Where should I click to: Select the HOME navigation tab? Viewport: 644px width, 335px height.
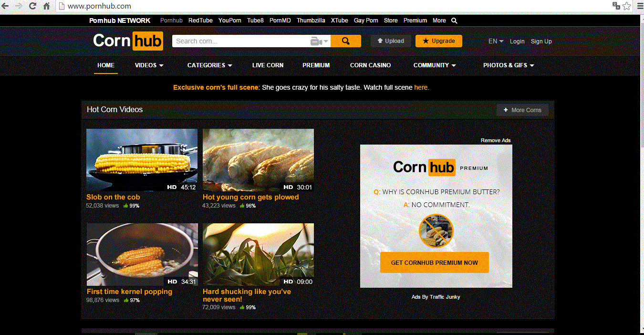(106, 65)
